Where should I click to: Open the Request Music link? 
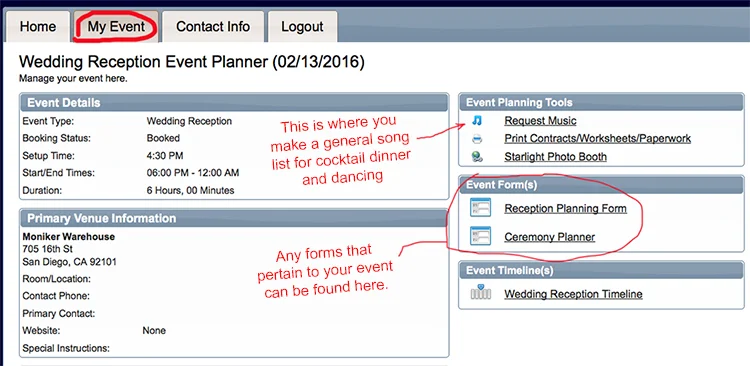click(x=540, y=121)
